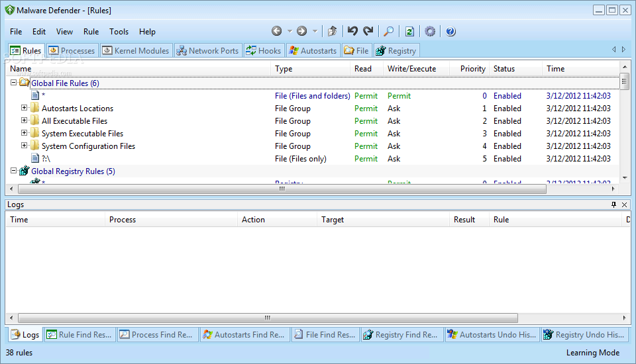
Task: Expand the All Executable Files group
Action: point(24,120)
